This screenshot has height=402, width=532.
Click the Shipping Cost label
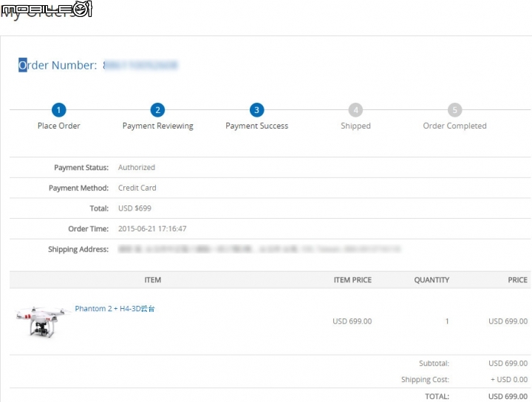(x=425, y=380)
